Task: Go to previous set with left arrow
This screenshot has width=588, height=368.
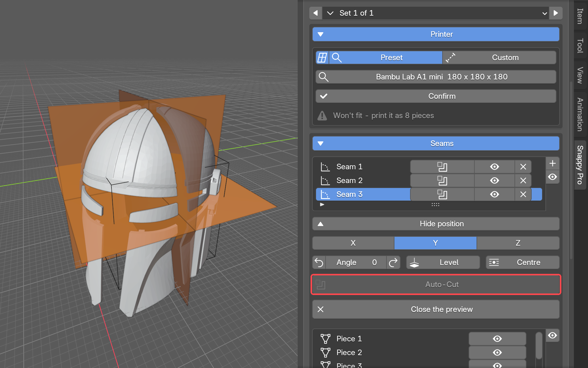Action: pos(316,13)
